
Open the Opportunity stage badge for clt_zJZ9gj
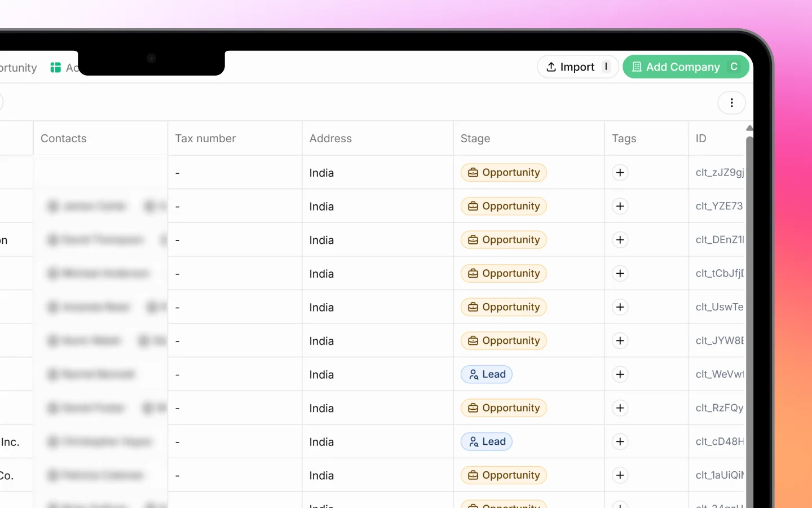coord(504,173)
